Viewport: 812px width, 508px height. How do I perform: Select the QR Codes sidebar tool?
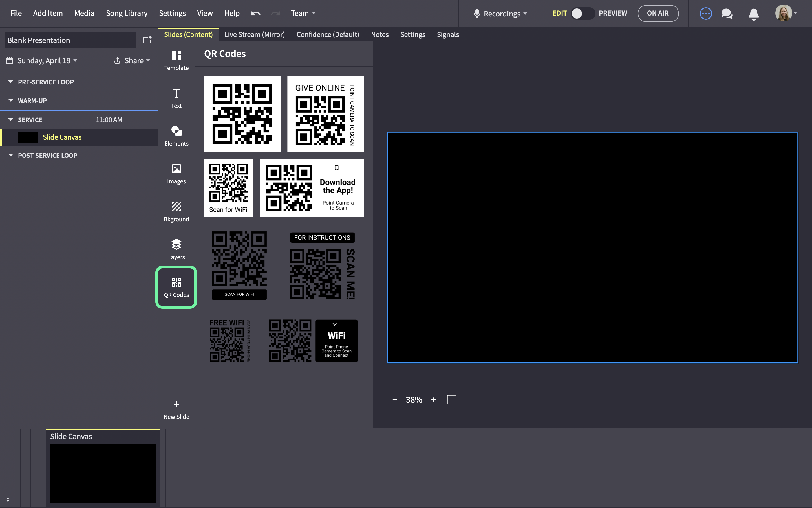(176, 287)
